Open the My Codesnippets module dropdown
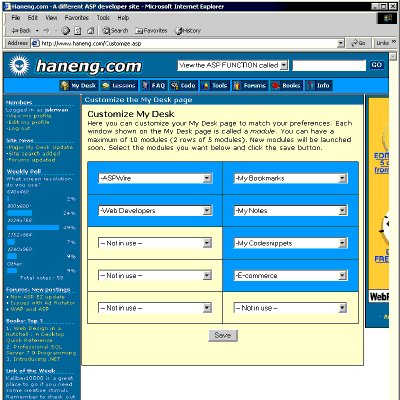The width and height of the screenshot is (400, 400). [291, 243]
